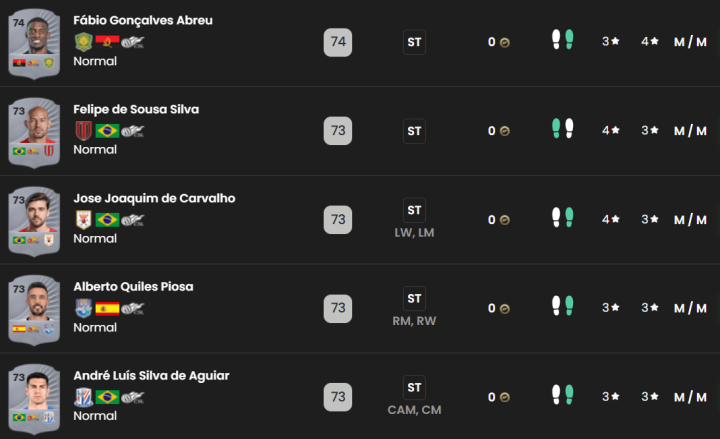Click the 74 rating badge for Abreu
Image resolution: width=720 pixels, height=439 pixels.
(338, 42)
